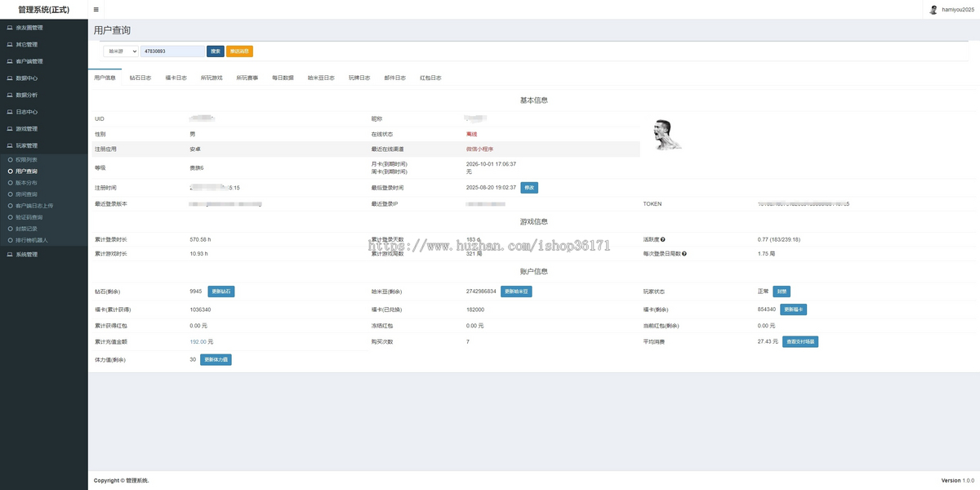Screen dimensions: 980x490
Task: Click the circle icon beside 权限列表
Action: (10, 160)
